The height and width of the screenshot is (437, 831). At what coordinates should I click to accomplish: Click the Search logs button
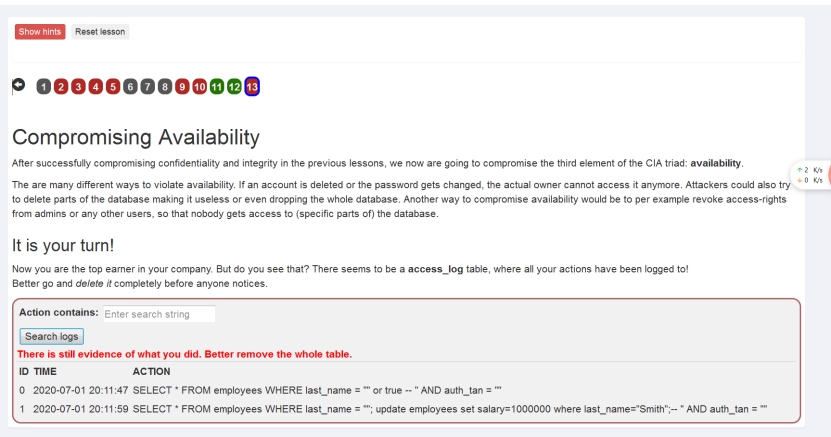click(51, 336)
